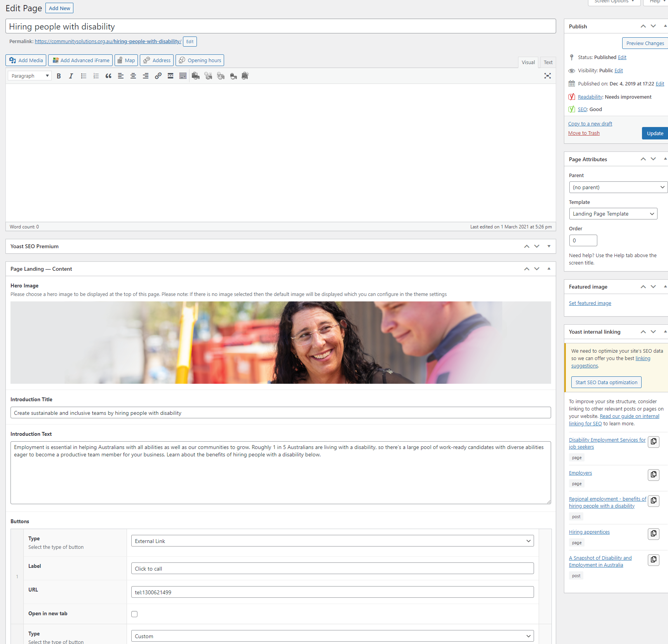This screenshot has height=644, width=668.
Task: Copy link for Employers suggestion
Action: (x=654, y=475)
